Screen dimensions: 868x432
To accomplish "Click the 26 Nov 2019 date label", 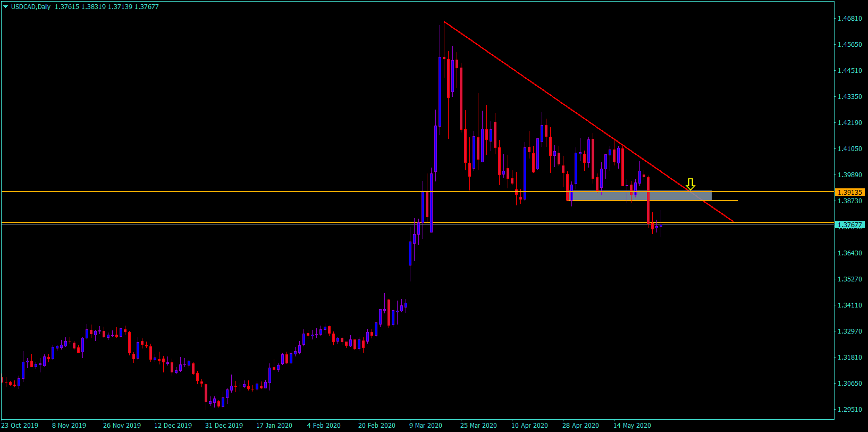I will click(x=122, y=425).
